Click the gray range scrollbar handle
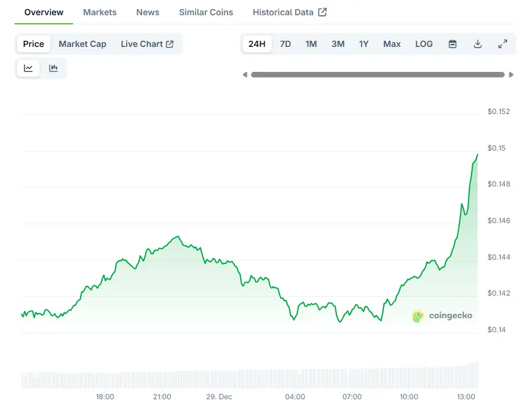This screenshot has width=532, height=409. coord(378,75)
